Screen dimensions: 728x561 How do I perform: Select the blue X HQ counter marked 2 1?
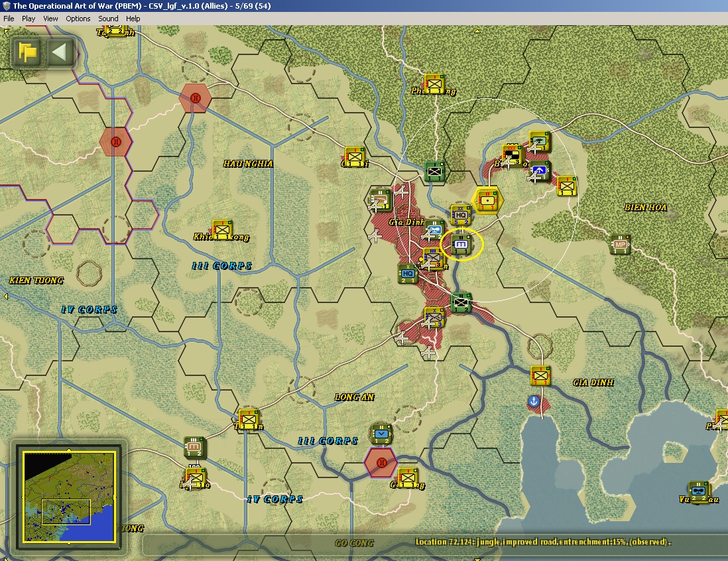click(x=408, y=273)
